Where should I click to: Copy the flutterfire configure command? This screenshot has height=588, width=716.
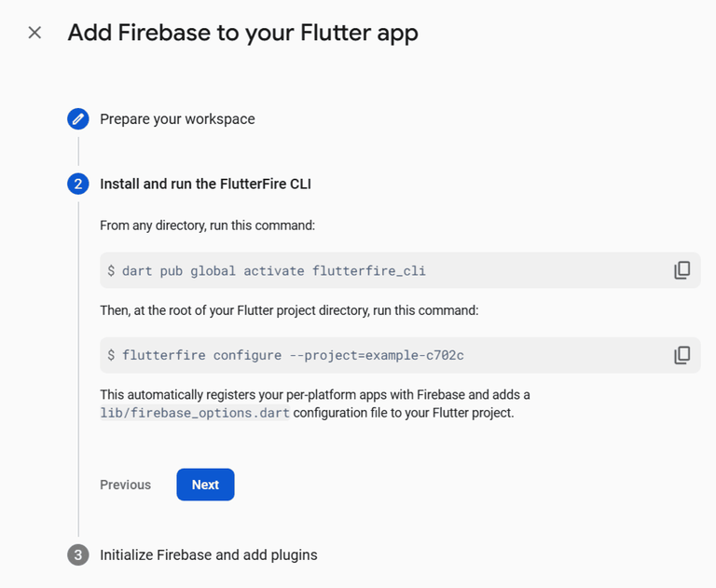point(682,355)
